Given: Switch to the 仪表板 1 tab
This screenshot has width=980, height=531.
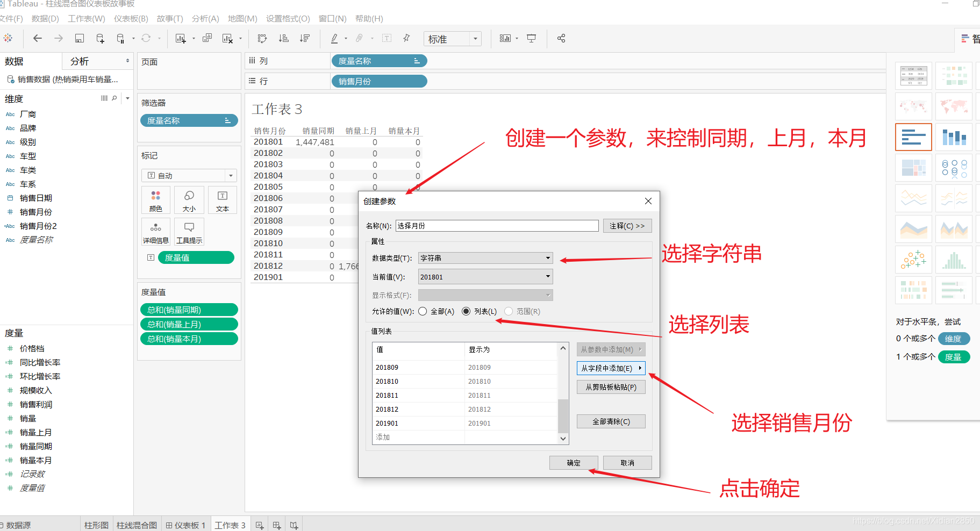Looking at the screenshot, I should coord(185,525).
